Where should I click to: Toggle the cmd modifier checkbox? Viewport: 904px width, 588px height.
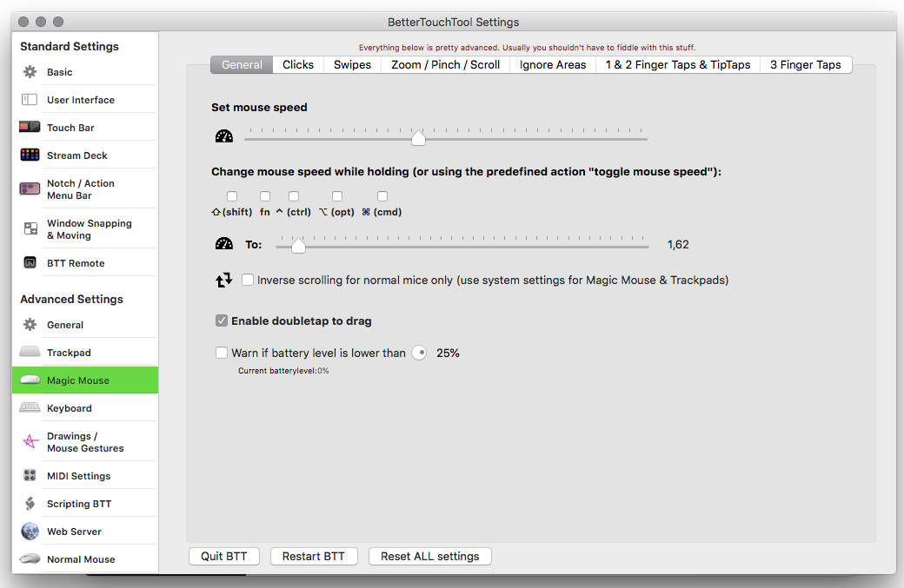(x=382, y=196)
